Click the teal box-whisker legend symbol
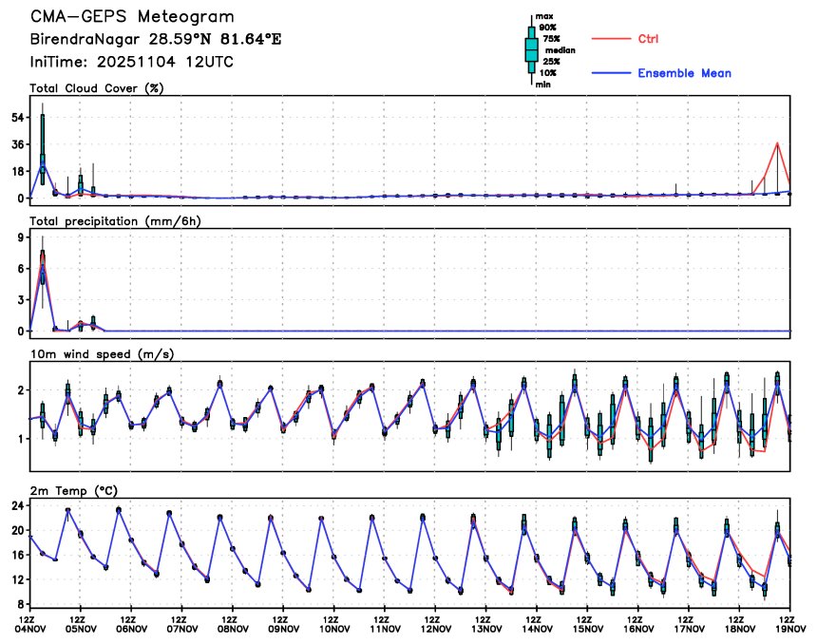Screen dimensions: 817x644 [x=531, y=50]
